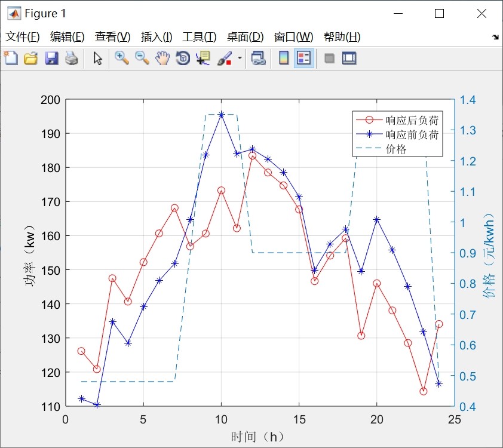Enable the Rotate 3D tool

183,59
